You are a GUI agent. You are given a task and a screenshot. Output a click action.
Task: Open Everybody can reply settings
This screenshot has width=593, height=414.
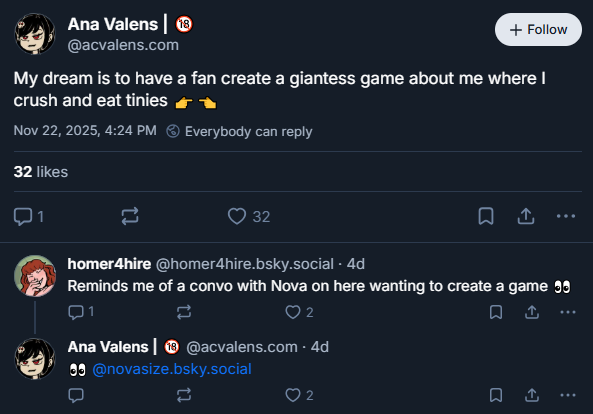click(x=239, y=131)
